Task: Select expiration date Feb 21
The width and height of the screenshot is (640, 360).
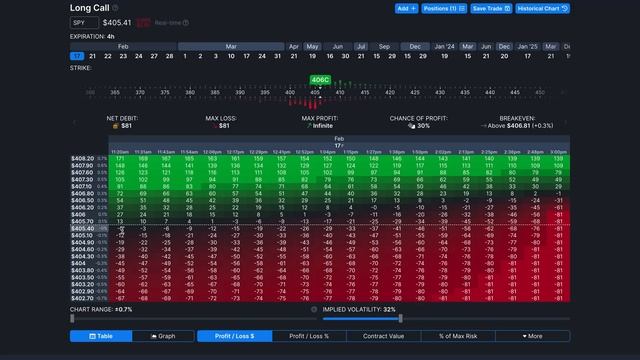Action: (x=92, y=56)
